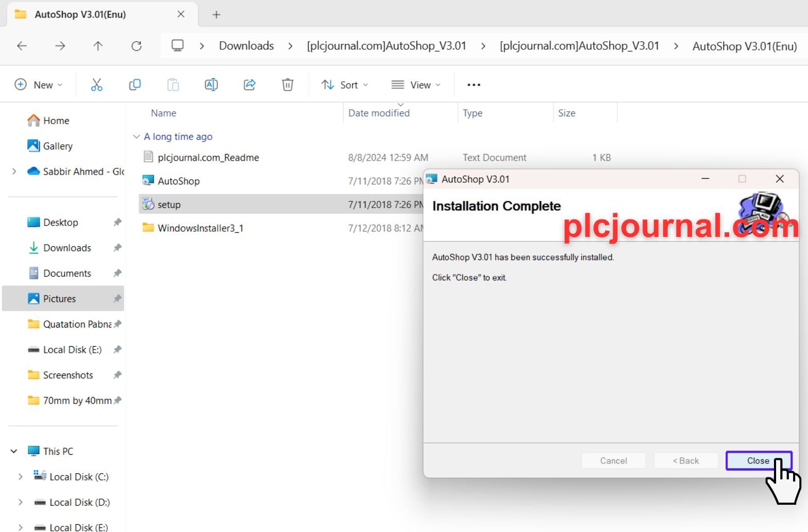Screen dimensions: 808x532
Task: Expand chevron after Downloads in address bar
Action: (x=291, y=46)
